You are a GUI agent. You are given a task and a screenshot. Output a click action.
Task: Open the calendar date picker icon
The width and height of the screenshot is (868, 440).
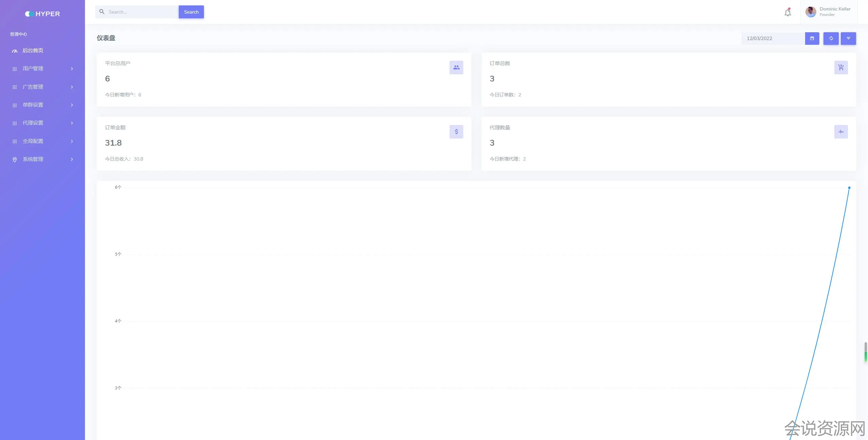click(x=812, y=38)
